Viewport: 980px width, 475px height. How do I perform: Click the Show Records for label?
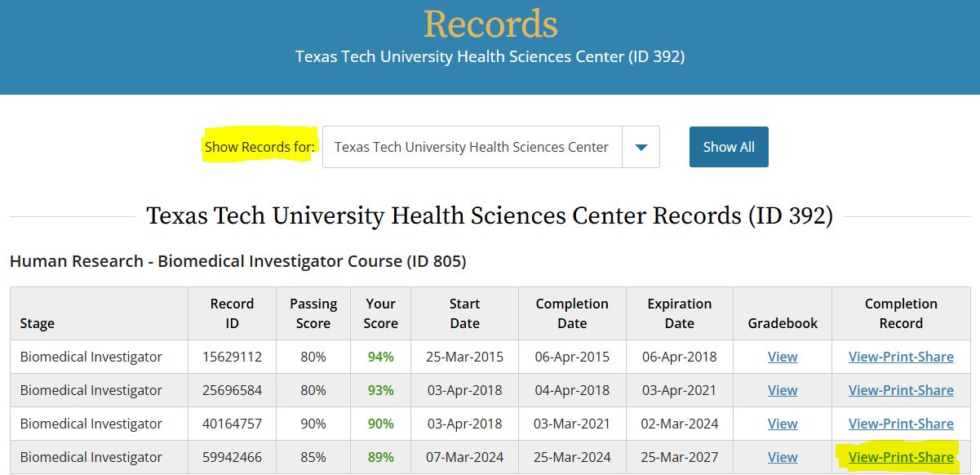click(x=259, y=147)
